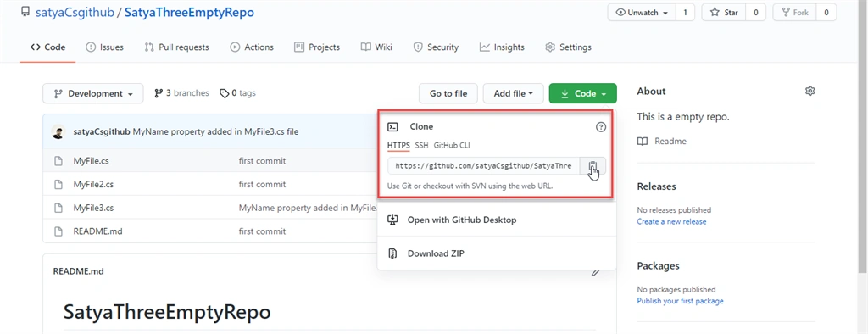This screenshot has width=868, height=334.
Task: Open satyaCsgithub owner link in header
Action: 75,13
